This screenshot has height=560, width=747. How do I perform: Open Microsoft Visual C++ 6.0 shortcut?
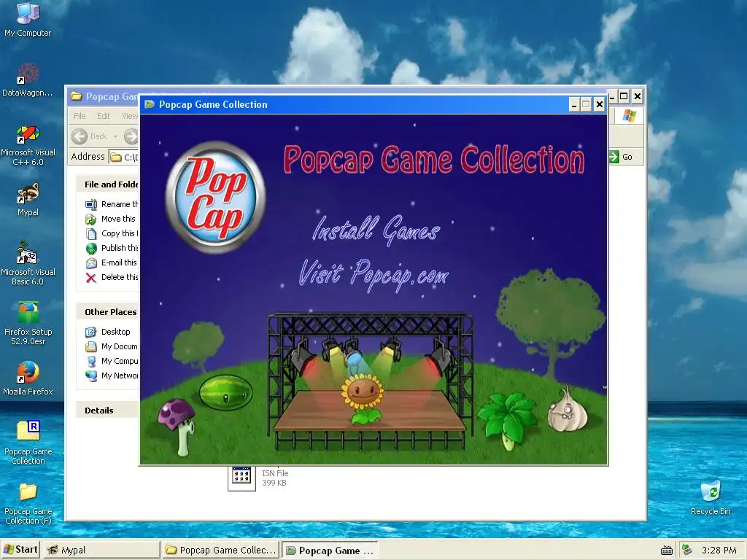tap(28, 145)
